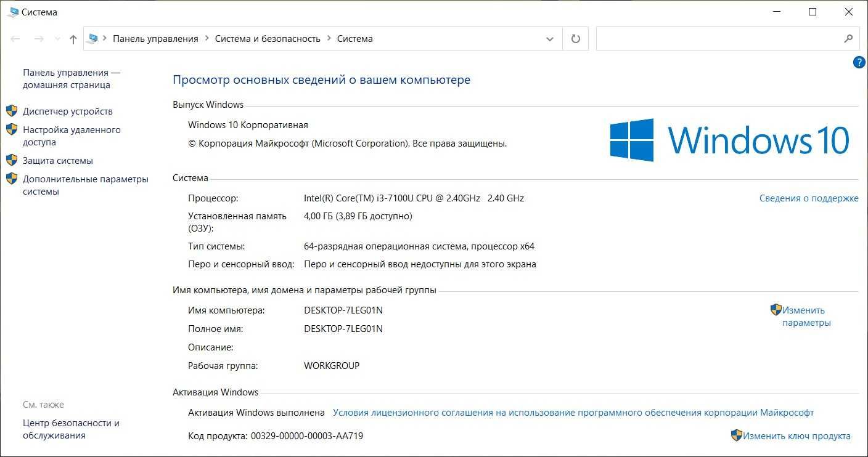
Task: Go up one level with the Up arrow
Action: (73, 39)
